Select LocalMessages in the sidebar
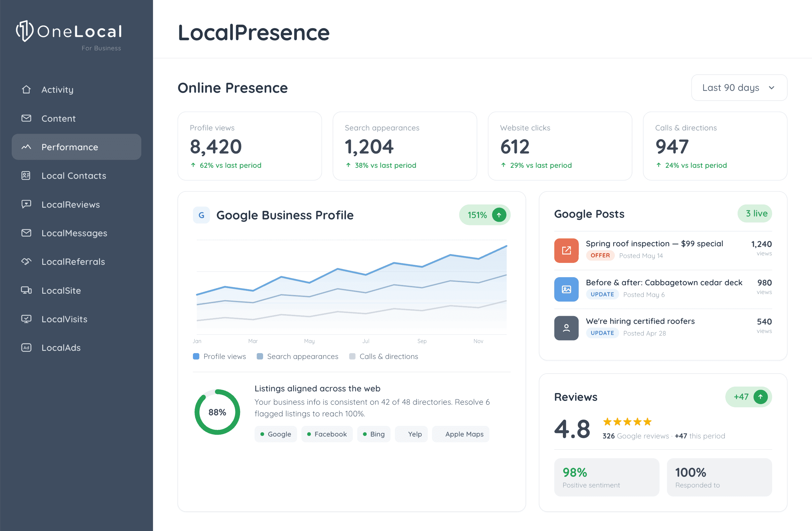This screenshot has width=812, height=531. pos(76,233)
